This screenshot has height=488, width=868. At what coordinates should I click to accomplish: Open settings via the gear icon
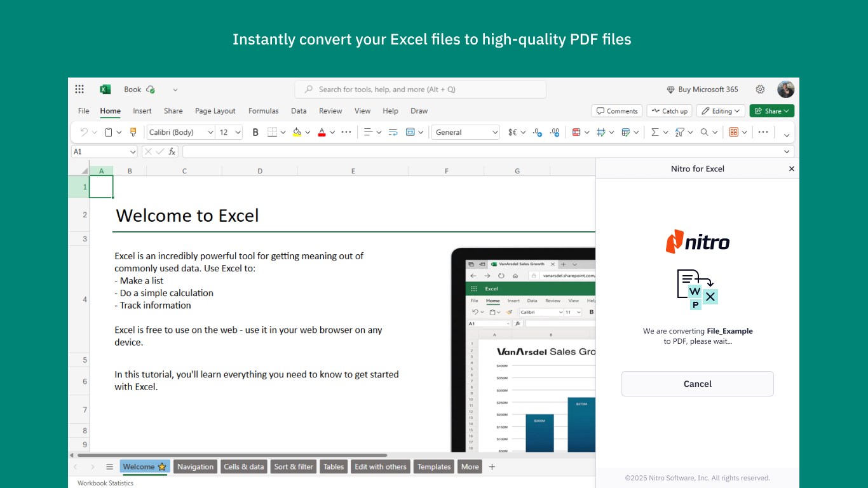[x=760, y=90]
